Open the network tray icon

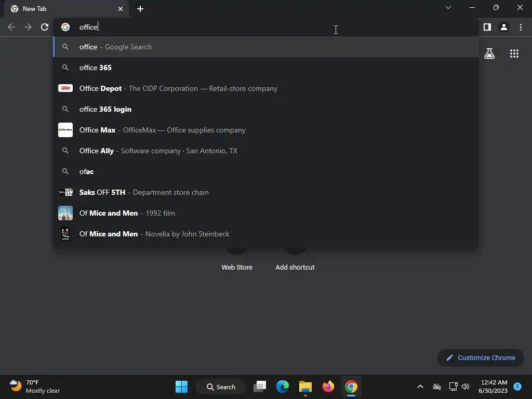pos(453,387)
